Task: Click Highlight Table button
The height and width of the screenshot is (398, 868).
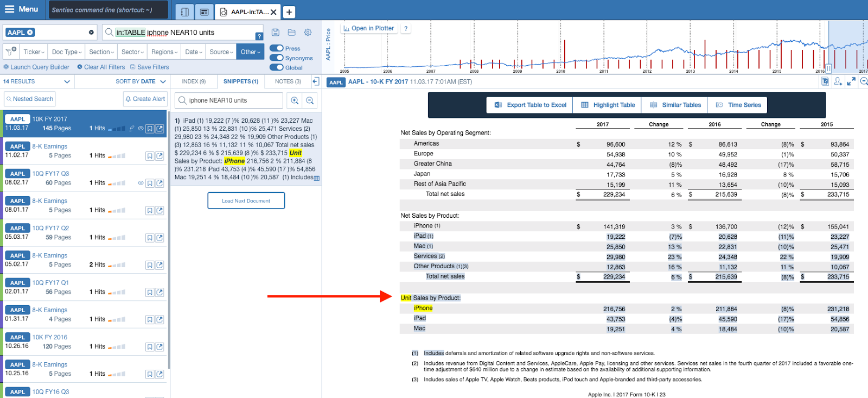Action: pyautogui.click(x=608, y=105)
